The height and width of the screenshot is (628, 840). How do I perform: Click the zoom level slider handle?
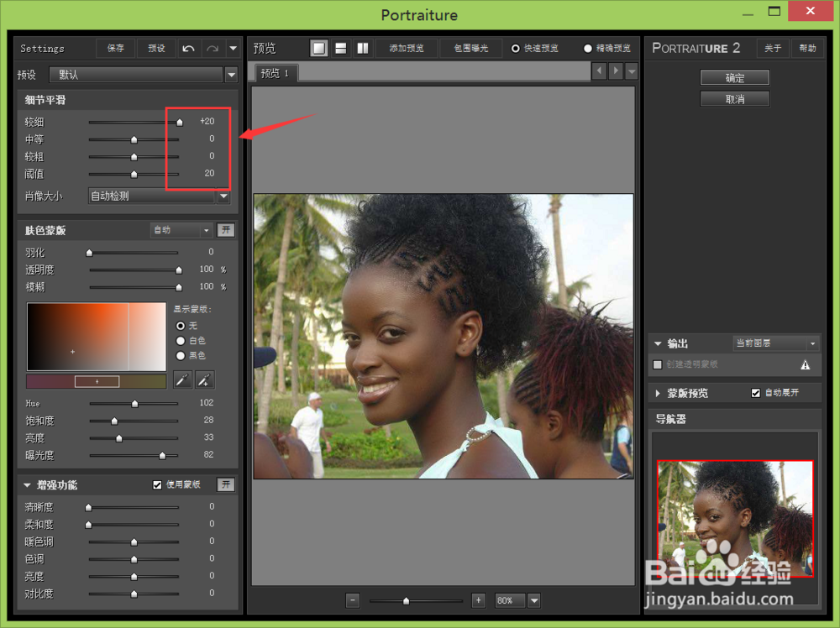[406, 600]
